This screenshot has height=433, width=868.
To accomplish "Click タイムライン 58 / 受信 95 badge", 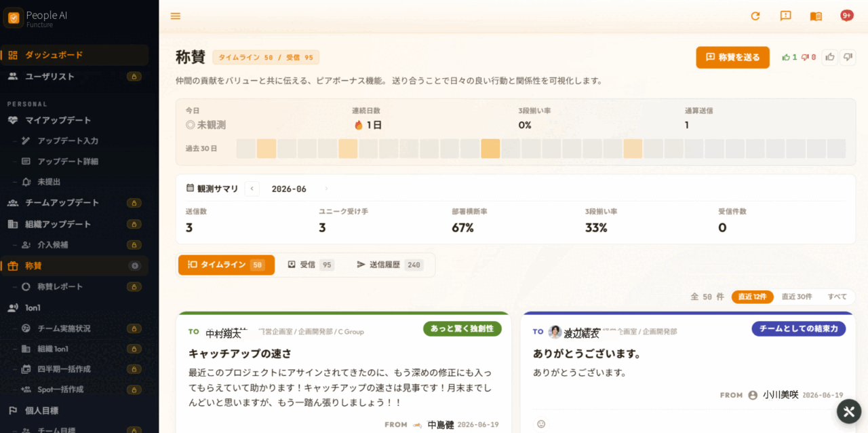I will (266, 58).
